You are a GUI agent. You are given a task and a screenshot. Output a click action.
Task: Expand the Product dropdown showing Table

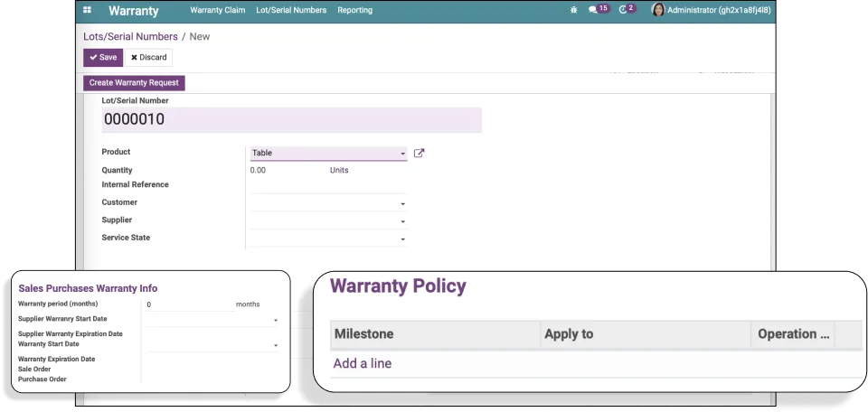click(403, 154)
